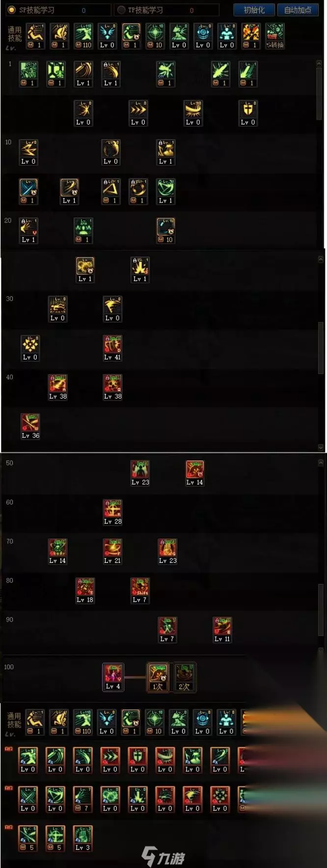Pick the Shift-key Lv 7 skill in row 80
Image resolution: width=327 pixels, height=868 pixels.
point(140,590)
